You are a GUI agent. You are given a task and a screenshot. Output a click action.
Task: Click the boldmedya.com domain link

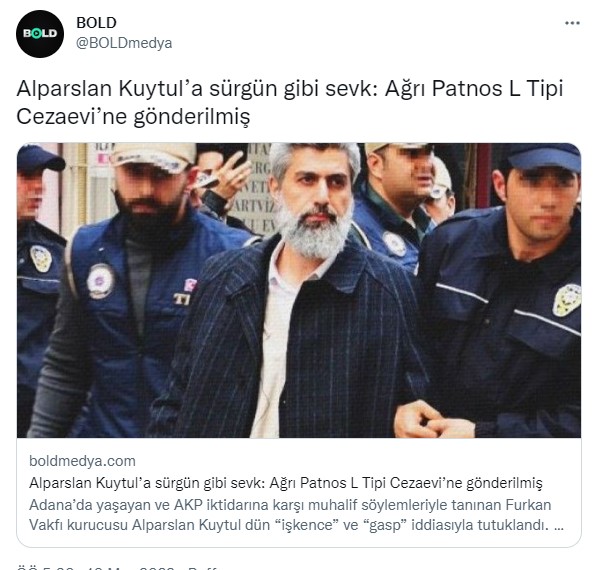point(82,461)
